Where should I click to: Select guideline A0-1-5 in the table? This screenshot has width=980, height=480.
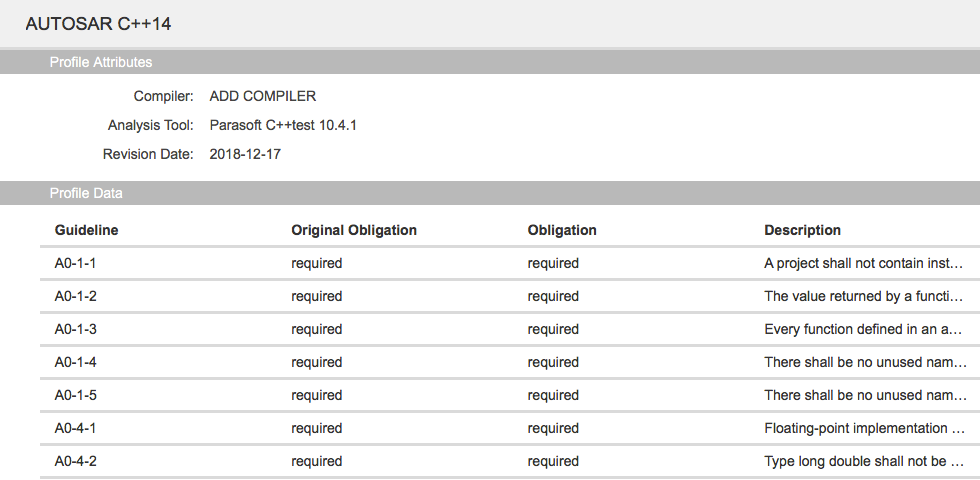pyautogui.click(x=510, y=396)
